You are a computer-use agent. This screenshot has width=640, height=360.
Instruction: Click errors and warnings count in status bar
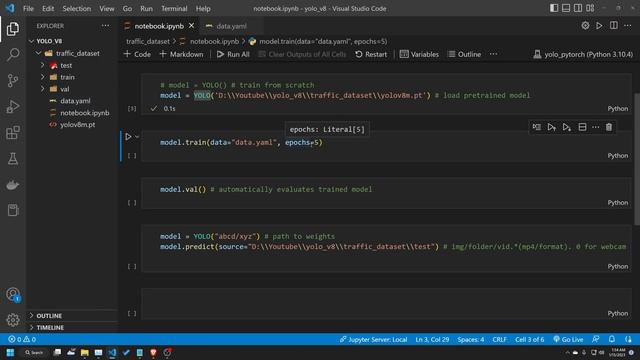point(22,339)
